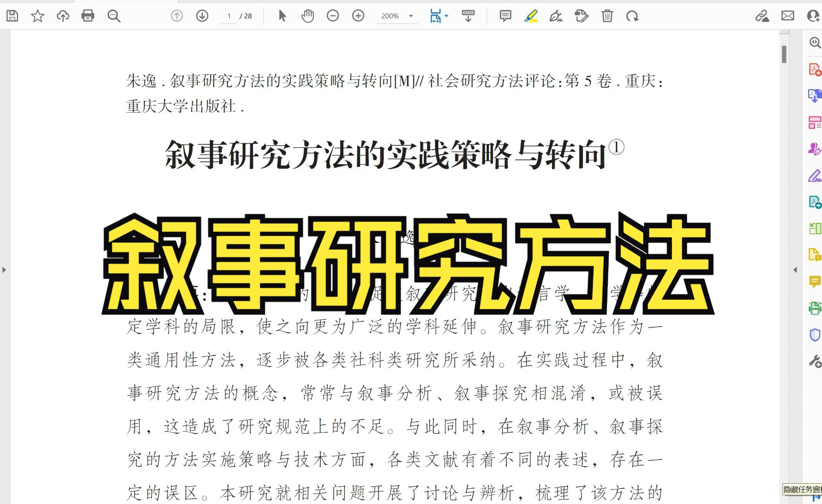The image size is (822, 504).
Task: Choose the selection arrow tool
Action: click(x=282, y=16)
